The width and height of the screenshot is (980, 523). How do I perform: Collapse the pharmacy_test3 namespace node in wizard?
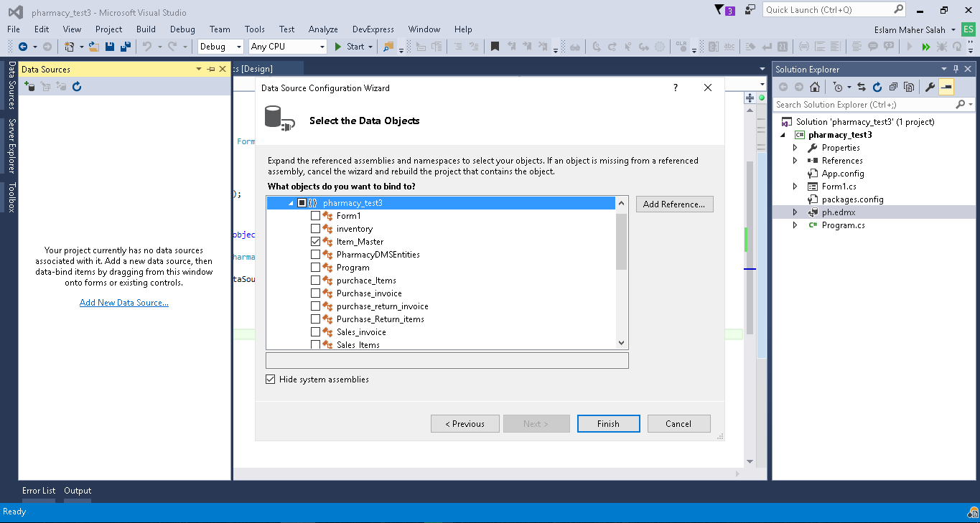pyautogui.click(x=291, y=203)
